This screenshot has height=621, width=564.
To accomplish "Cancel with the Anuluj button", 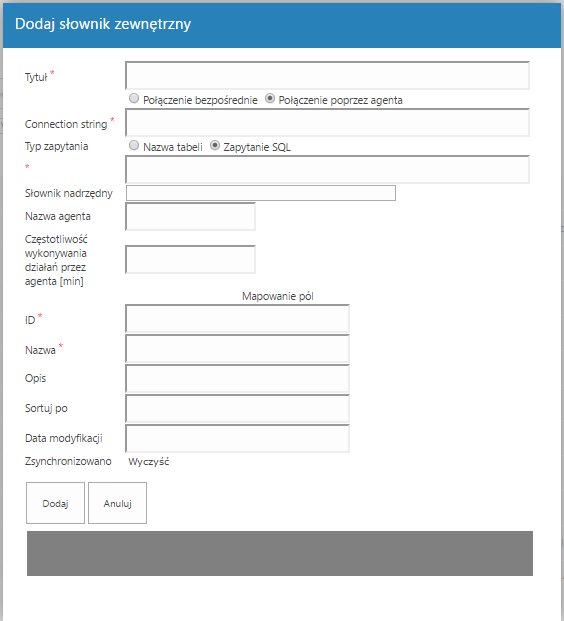I will (x=117, y=503).
